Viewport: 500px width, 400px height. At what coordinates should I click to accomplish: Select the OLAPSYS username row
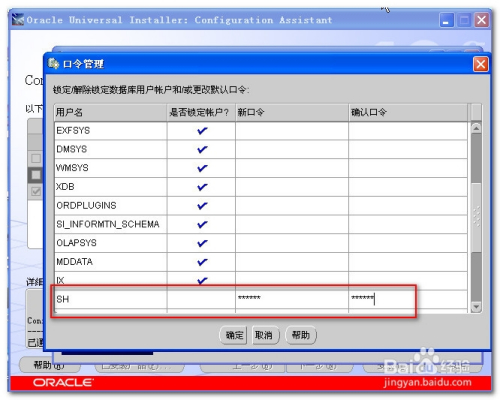111,243
